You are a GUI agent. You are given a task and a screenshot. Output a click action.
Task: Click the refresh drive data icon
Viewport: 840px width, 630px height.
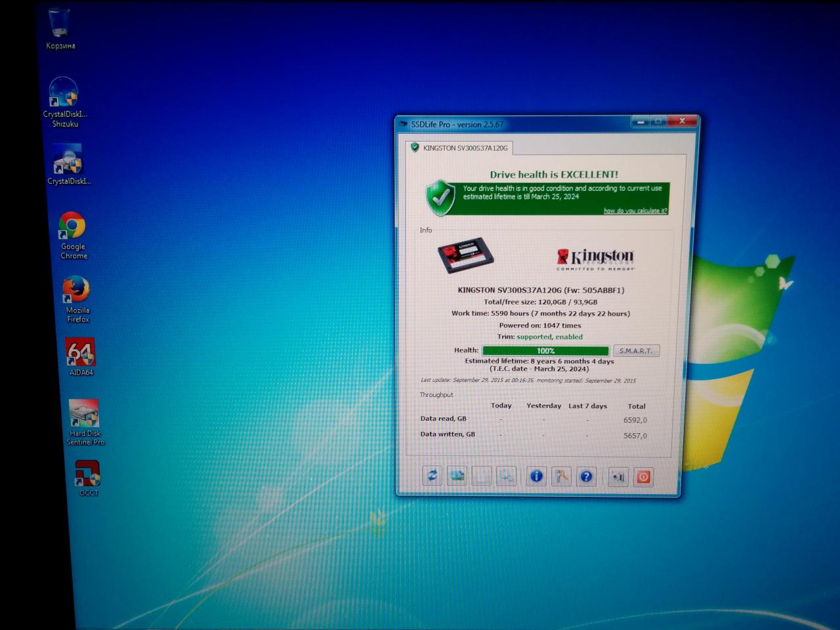tap(432, 476)
